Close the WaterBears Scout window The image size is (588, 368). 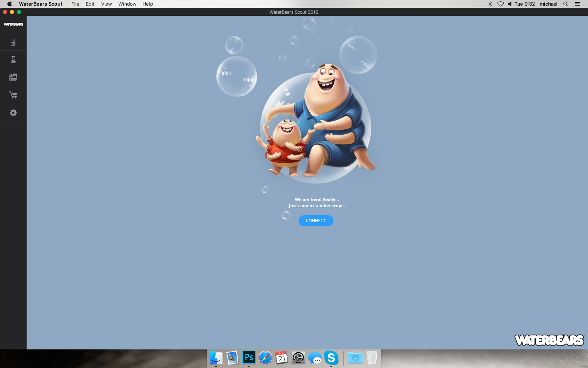point(5,12)
